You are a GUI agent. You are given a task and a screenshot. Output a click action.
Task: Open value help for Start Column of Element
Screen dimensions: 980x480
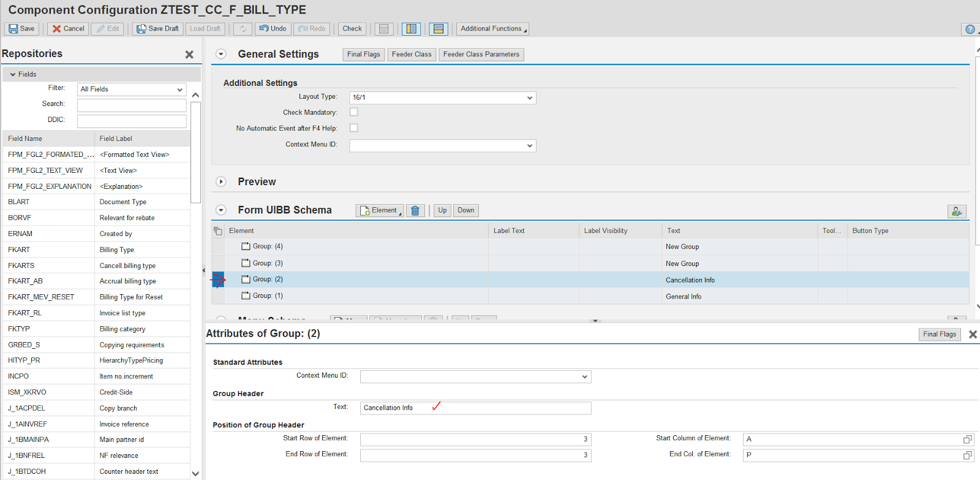coord(967,440)
